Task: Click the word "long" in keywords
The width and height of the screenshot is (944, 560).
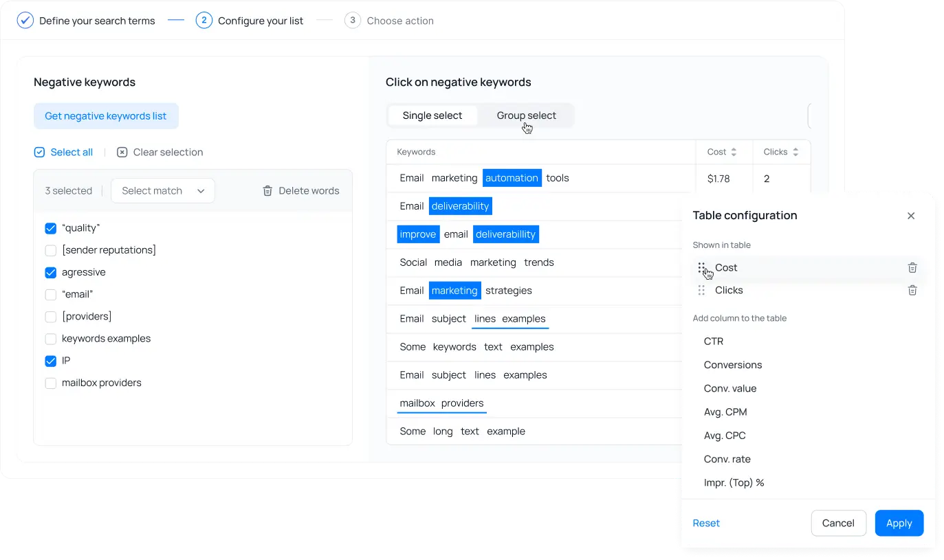Action: 443,432
